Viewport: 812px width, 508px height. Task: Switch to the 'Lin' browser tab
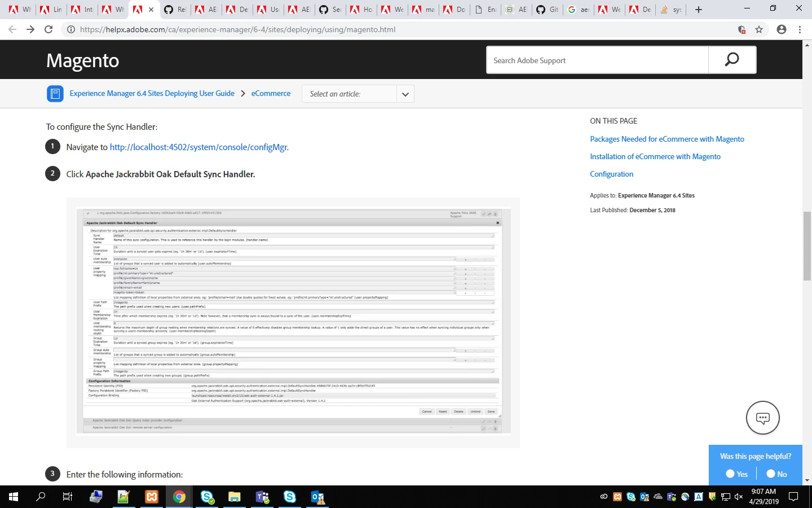[51, 10]
